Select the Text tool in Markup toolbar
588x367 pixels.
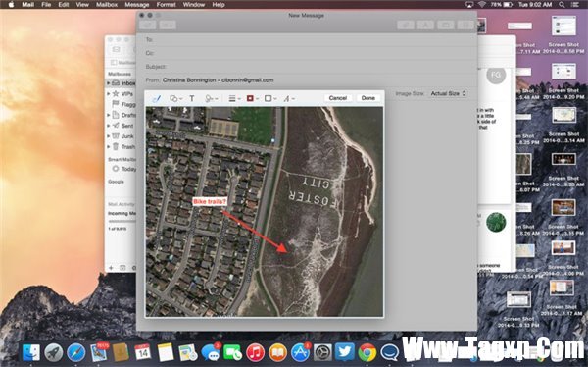pos(192,98)
